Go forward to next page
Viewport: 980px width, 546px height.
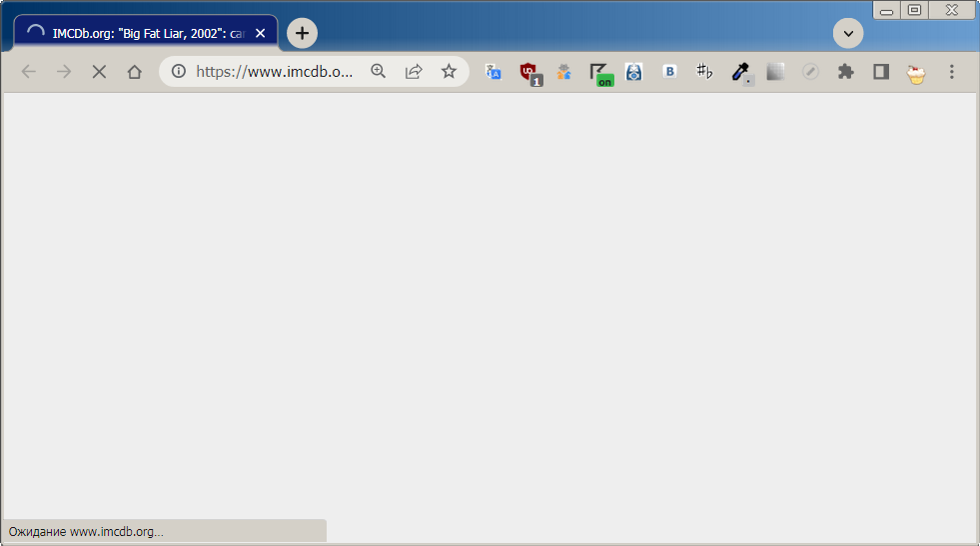pyautogui.click(x=64, y=72)
